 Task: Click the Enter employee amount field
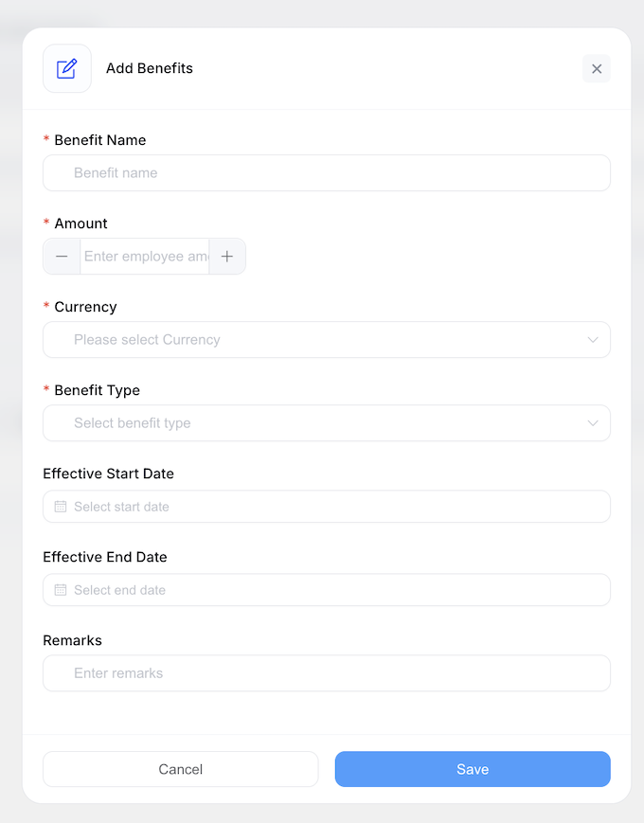pyautogui.click(x=145, y=257)
